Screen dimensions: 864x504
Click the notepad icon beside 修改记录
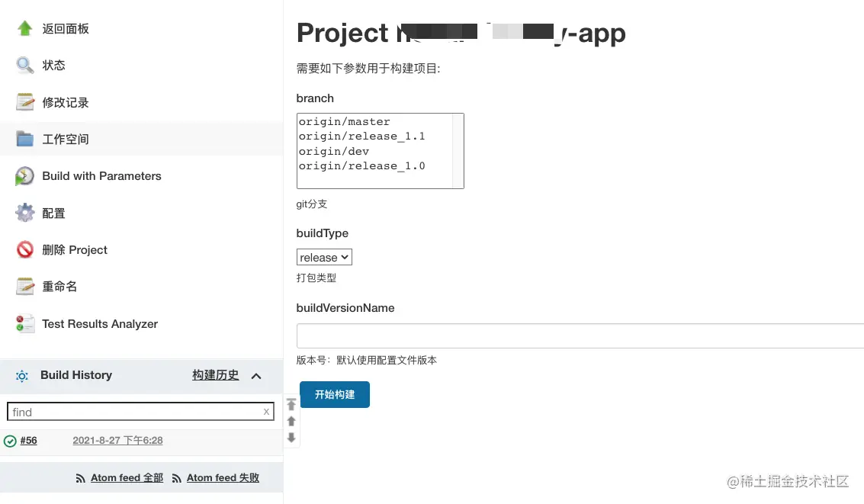[x=25, y=102]
